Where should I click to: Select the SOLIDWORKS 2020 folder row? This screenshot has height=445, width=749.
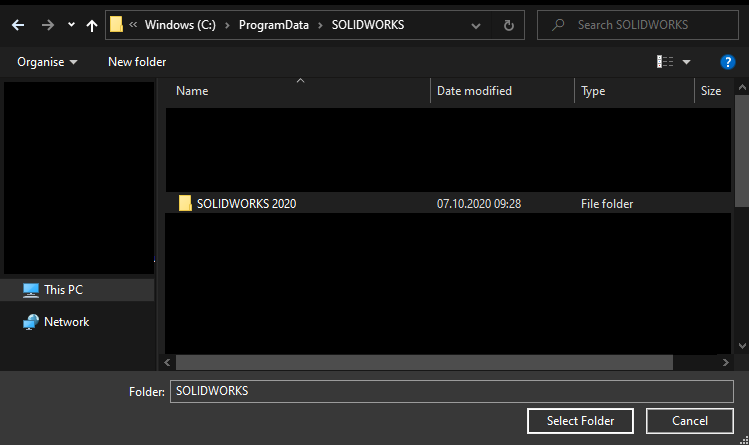pos(449,203)
